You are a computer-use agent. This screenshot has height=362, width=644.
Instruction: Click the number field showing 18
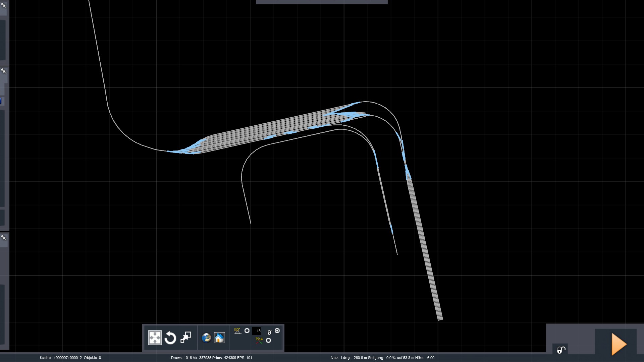(257, 331)
